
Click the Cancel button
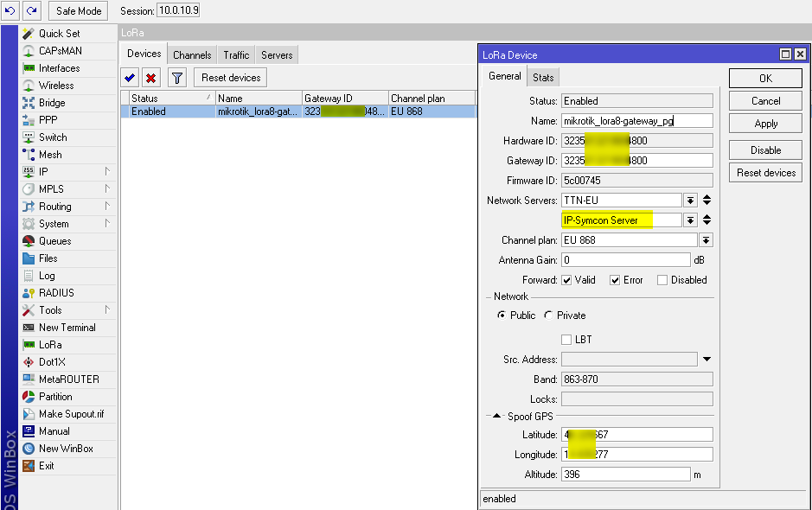[765, 101]
